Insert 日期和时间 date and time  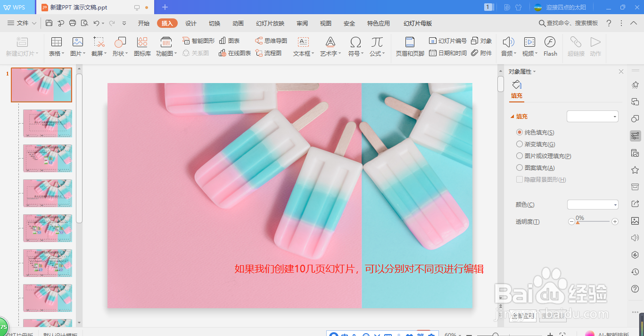[x=448, y=53]
